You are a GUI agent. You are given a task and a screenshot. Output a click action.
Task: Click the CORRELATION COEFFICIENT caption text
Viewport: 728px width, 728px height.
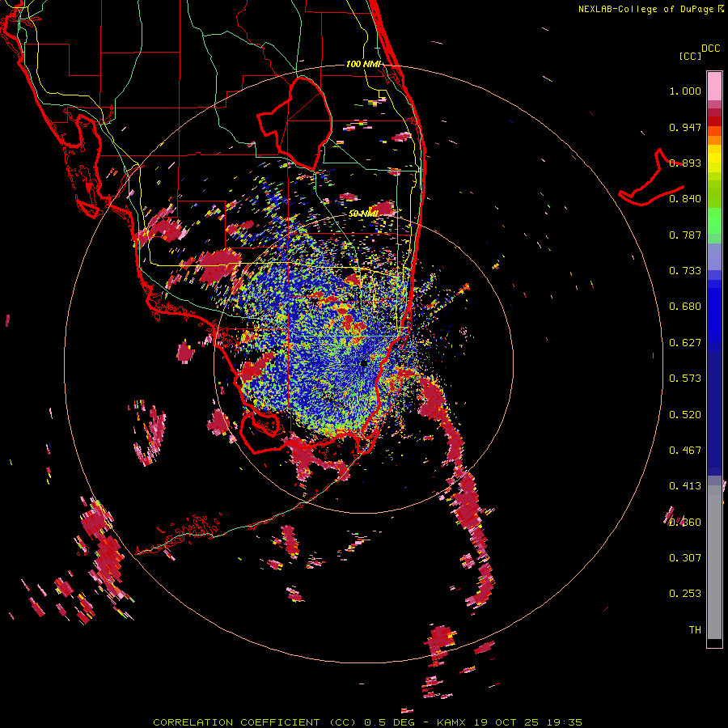tap(236, 722)
